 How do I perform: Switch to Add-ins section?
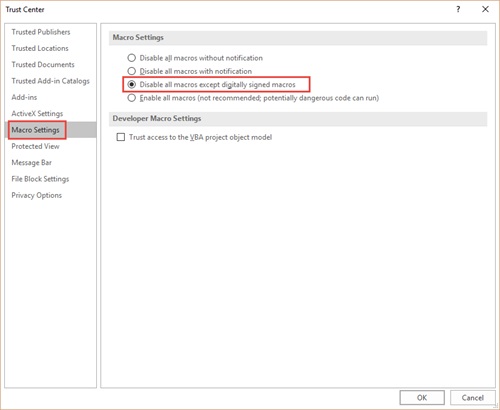24,97
